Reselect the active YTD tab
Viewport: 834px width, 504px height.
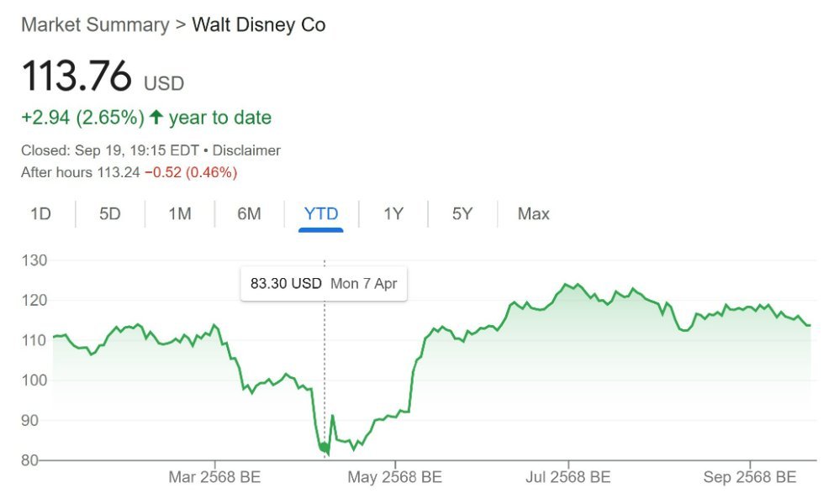coord(320,214)
